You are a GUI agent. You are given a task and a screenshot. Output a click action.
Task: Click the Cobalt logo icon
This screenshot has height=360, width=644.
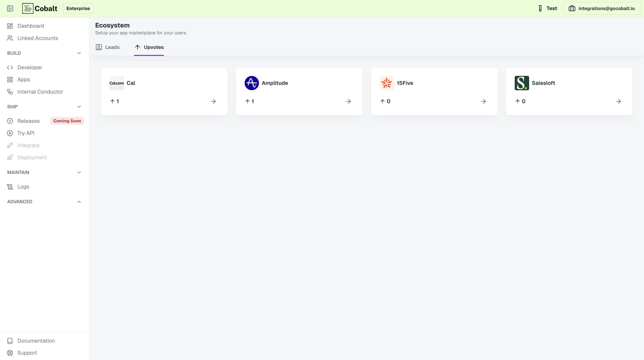tap(28, 8)
